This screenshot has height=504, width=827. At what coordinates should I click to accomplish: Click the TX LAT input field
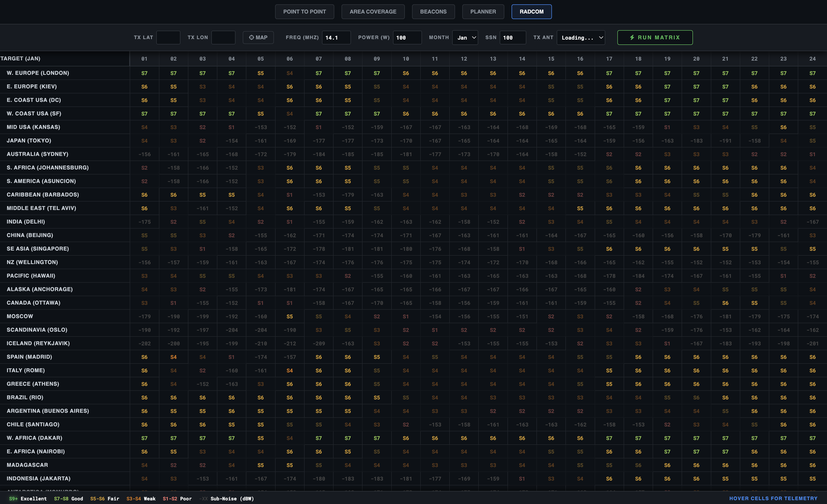point(168,38)
